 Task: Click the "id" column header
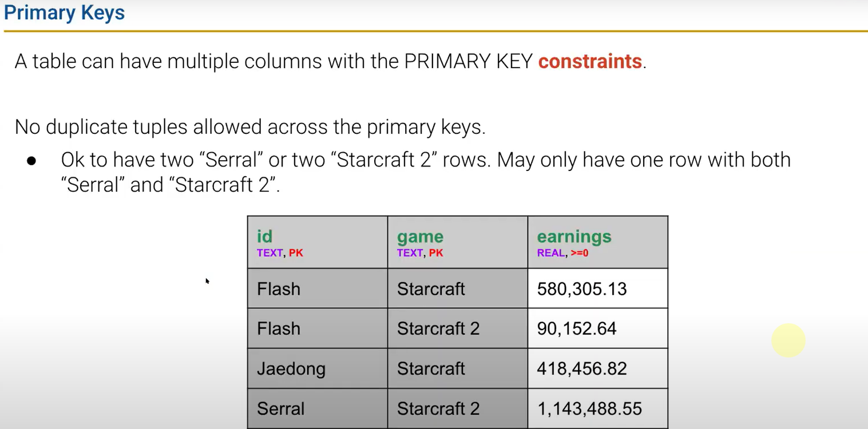click(264, 236)
